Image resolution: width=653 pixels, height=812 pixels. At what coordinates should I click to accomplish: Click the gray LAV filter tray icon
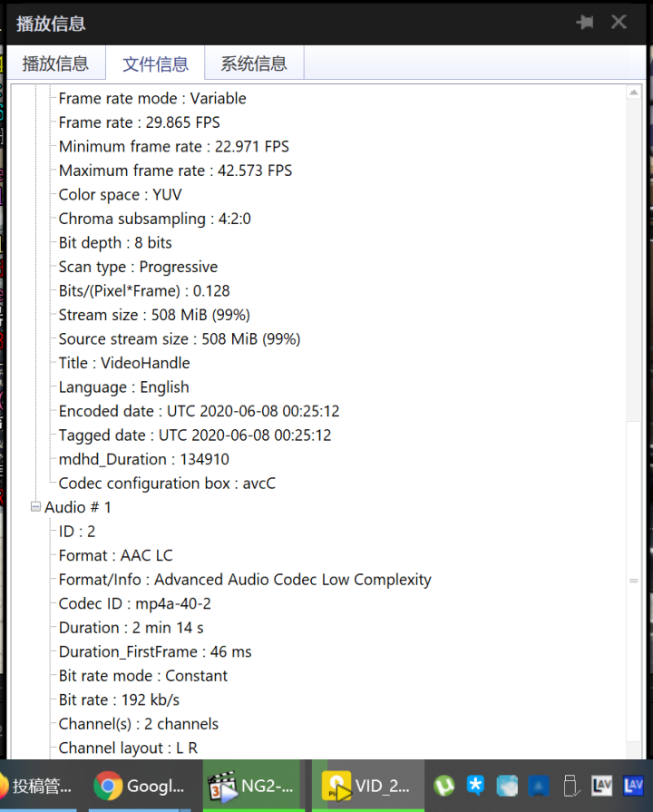pos(601,786)
